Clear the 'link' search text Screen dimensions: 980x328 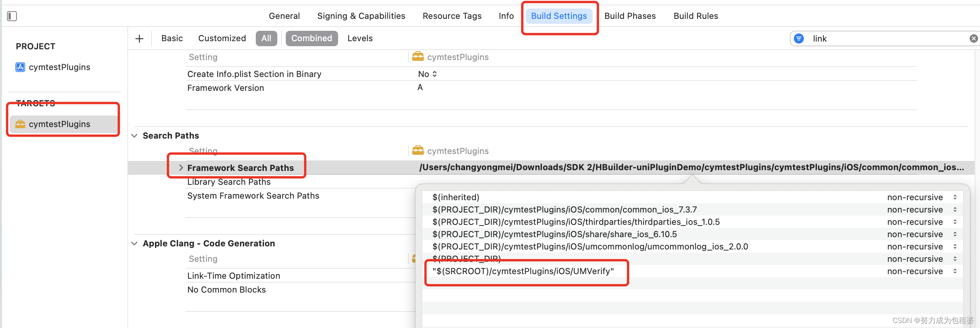click(973, 38)
